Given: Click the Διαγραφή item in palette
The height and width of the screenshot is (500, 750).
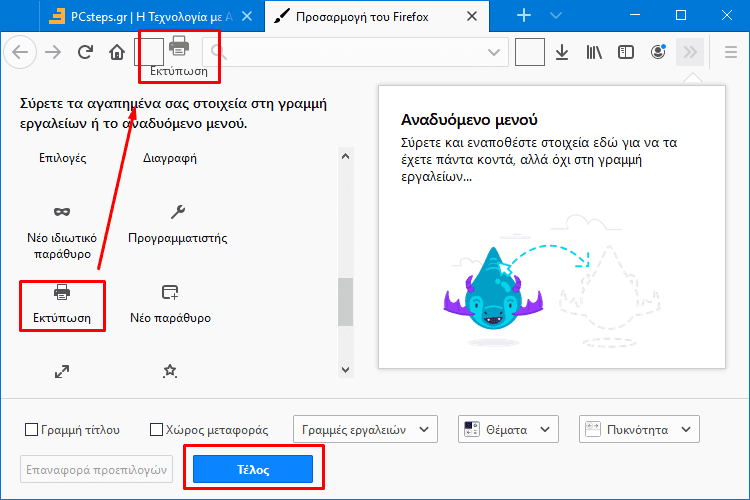Looking at the screenshot, I should tap(170, 158).
